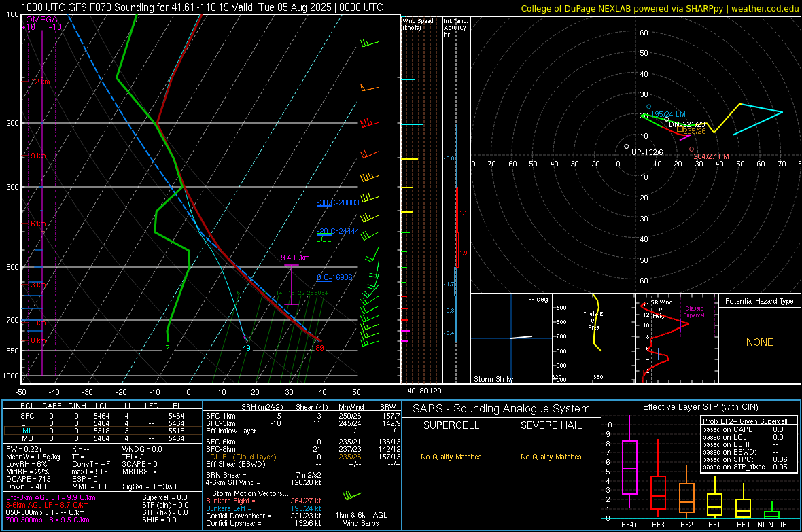Click the surface dewpoint value 7
Viewport: 802px width, 532px height.
coord(167,348)
